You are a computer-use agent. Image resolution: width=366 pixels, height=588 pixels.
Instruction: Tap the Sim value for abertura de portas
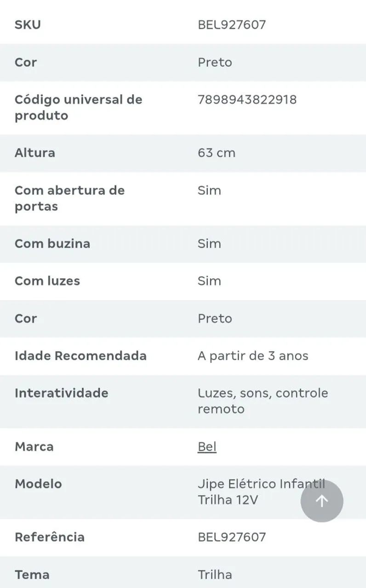(209, 191)
